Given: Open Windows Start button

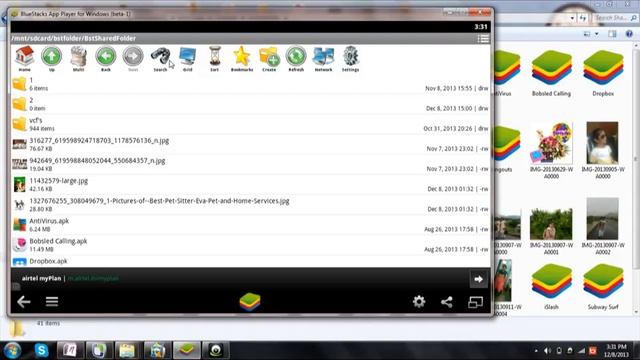Looking at the screenshot, I should pos(12,350).
